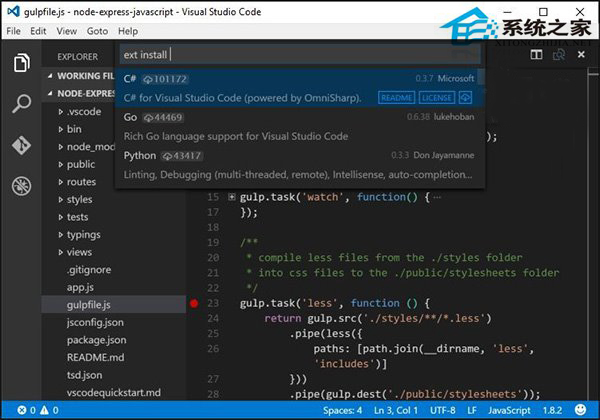Select the C# extension entry
600x420 pixels.
click(299, 88)
